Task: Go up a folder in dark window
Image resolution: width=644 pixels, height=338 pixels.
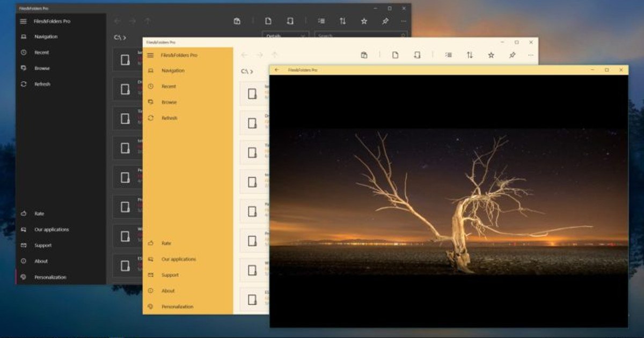Action: tap(148, 21)
